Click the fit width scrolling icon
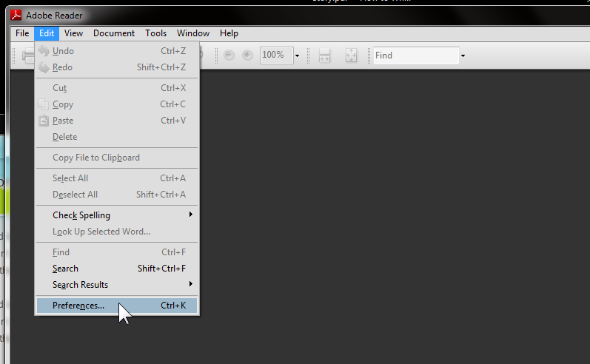This screenshot has height=364, width=590. click(324, 55)
